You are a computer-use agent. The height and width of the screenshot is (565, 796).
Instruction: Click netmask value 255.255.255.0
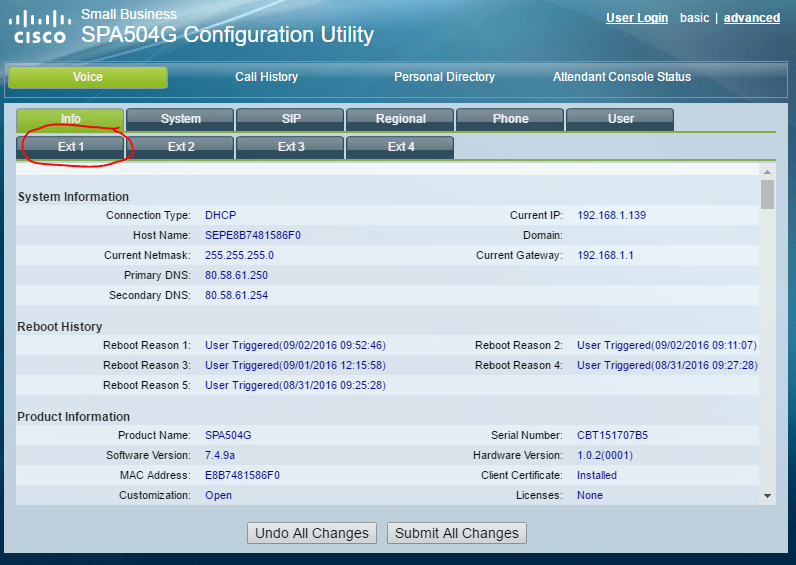point(239,255)
